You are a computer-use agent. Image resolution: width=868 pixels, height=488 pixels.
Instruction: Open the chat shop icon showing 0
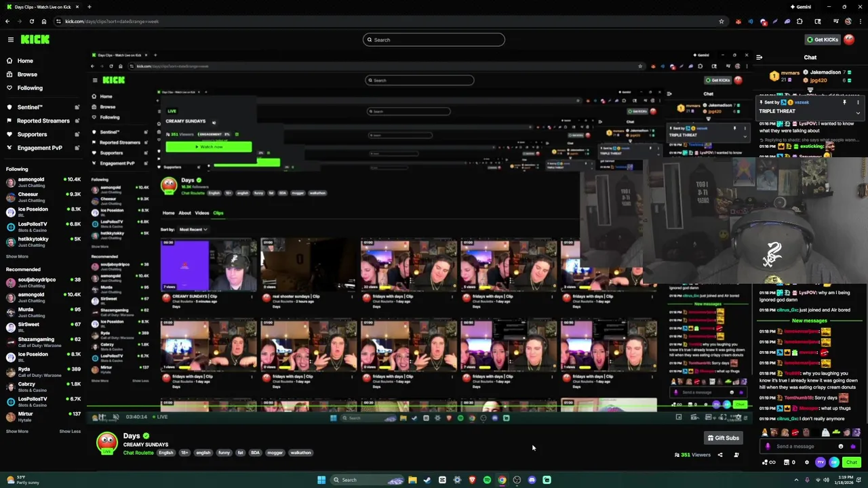789,462
